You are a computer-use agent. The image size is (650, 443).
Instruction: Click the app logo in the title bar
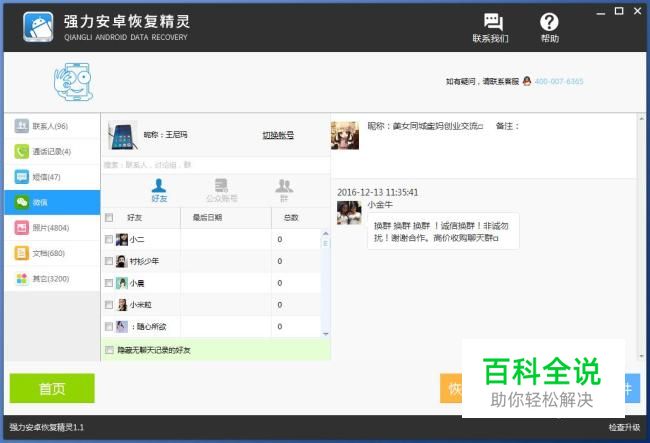[38, 27]
